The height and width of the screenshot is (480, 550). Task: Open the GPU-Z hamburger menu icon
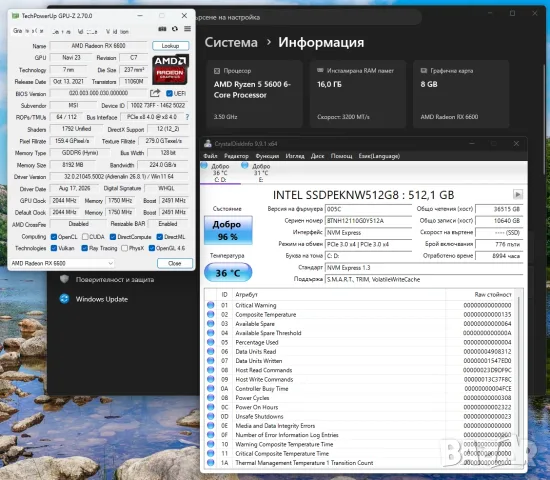(188, 29)
